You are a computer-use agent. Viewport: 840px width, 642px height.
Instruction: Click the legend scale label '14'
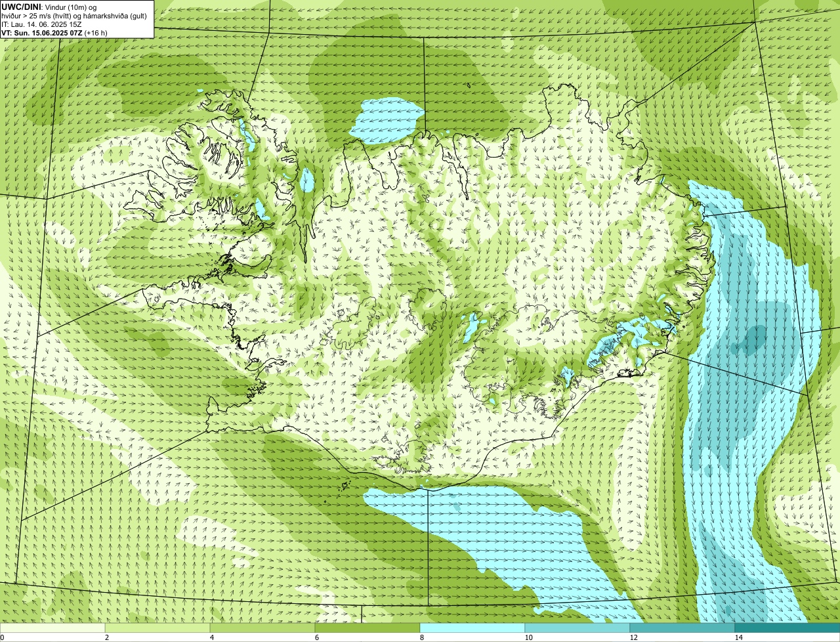pos(738,637)
